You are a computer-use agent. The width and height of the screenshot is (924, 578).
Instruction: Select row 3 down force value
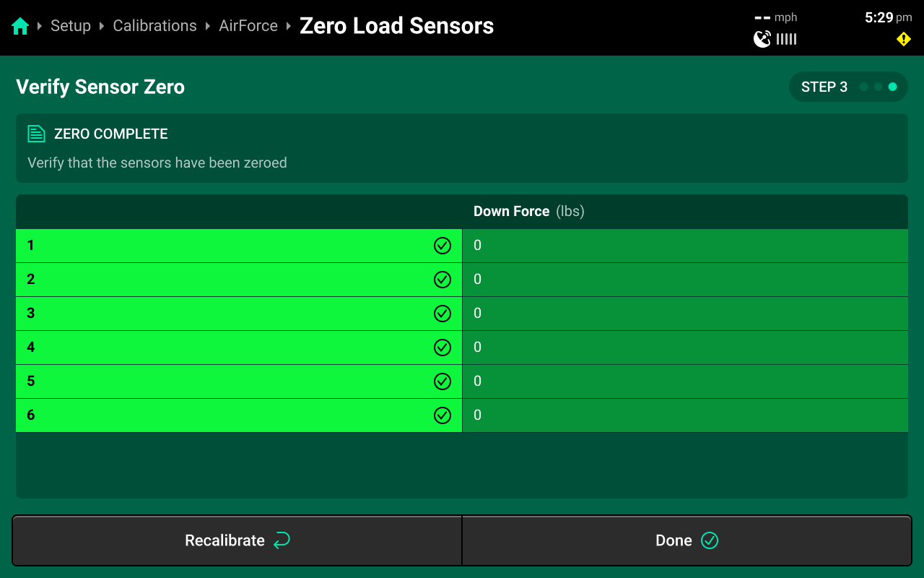[x=478, y=314]
